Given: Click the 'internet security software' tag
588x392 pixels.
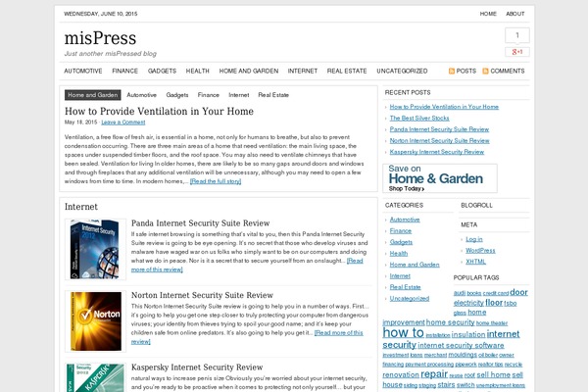Looking at the screenshot, I should 461,345.
